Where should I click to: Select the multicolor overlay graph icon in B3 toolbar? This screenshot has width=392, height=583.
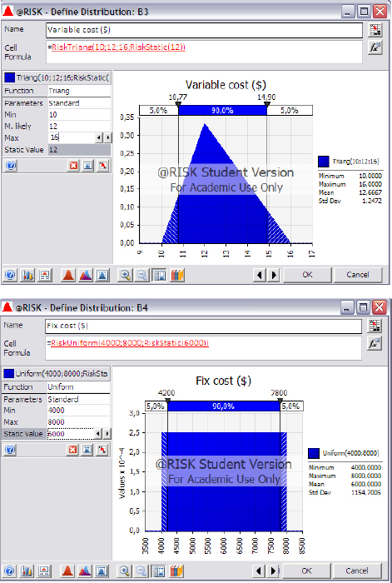[x=86, y=275]
